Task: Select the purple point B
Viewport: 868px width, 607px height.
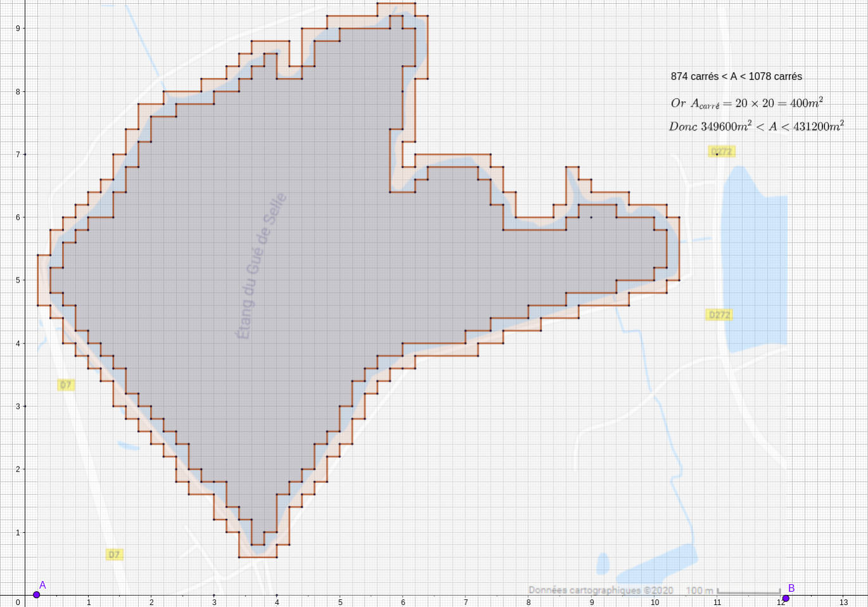Action: (786, 598)
